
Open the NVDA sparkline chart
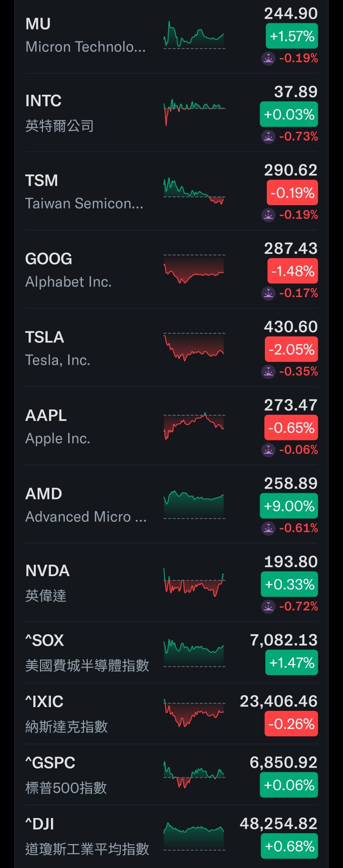click(194, 582)
